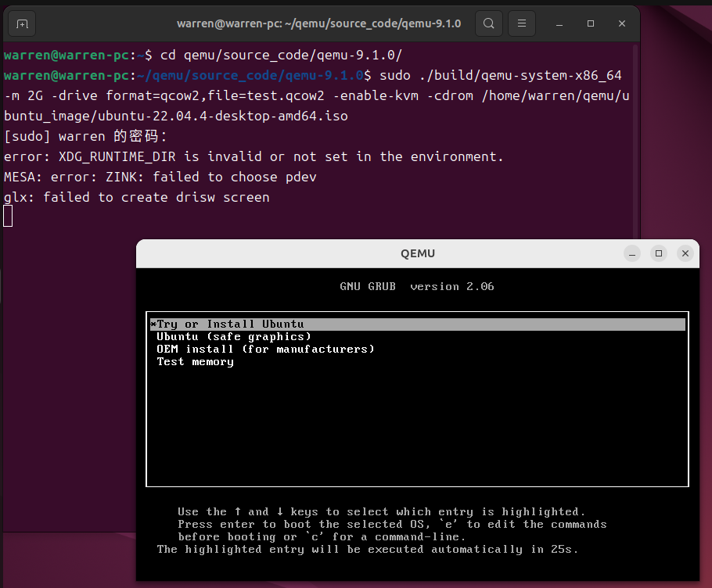Click the XDG_RUNTIME_DIR error line

point(254,156)
